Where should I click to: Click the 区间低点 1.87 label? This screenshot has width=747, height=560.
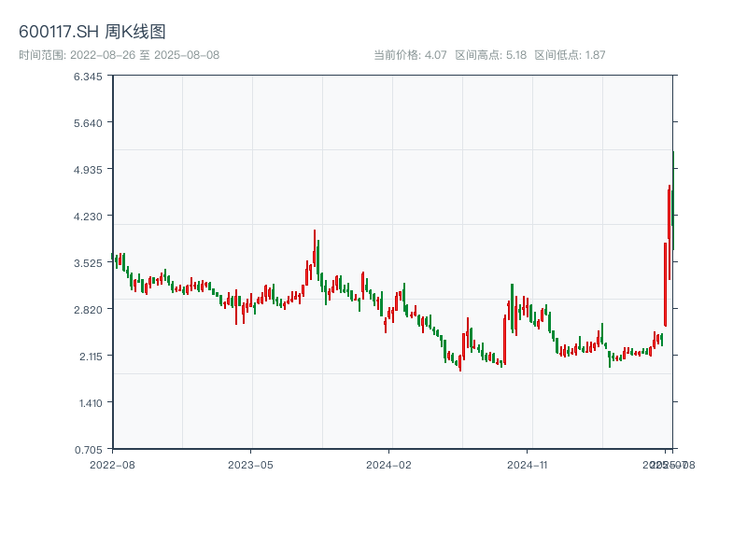(x=570, y=55)
